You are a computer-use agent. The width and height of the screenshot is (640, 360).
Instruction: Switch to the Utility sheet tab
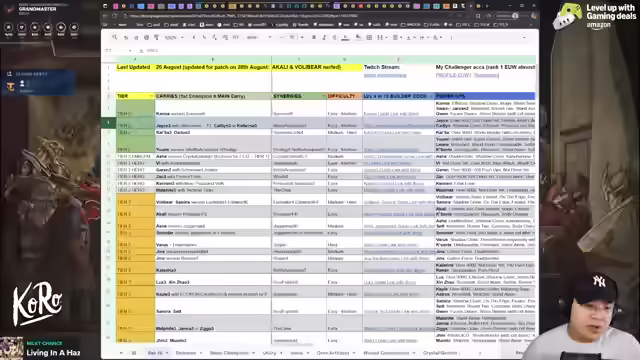[x=272, y=353]
